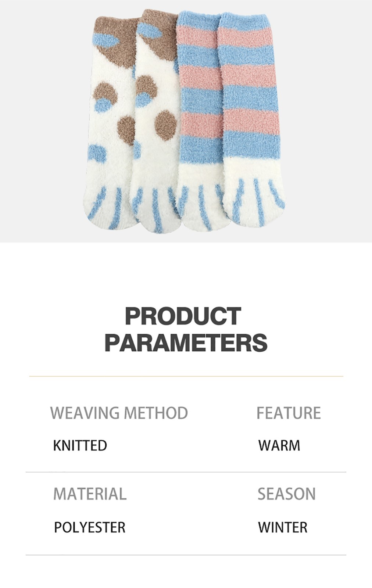
Task: Select the WARM value text
Action: [279, 445]
